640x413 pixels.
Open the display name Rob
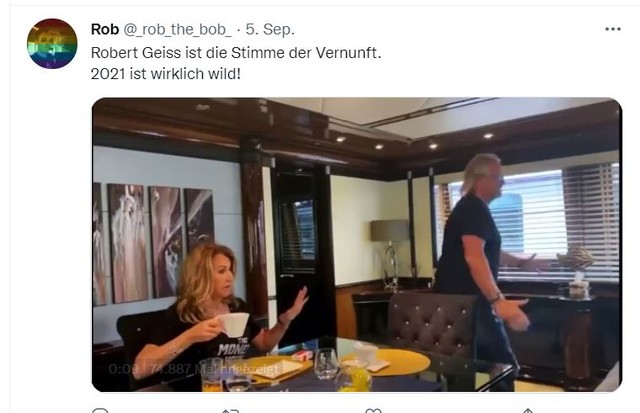(x=105, y=29)
